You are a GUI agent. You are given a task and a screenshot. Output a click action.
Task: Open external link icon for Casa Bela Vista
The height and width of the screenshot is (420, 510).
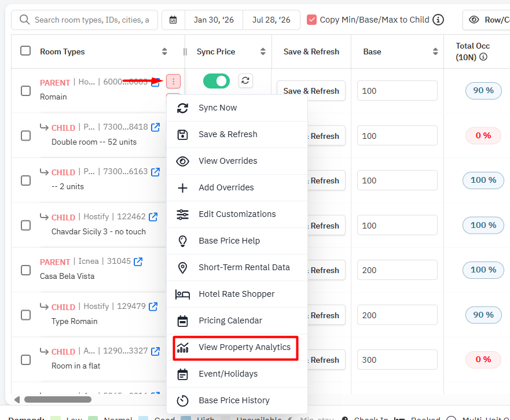138,261
